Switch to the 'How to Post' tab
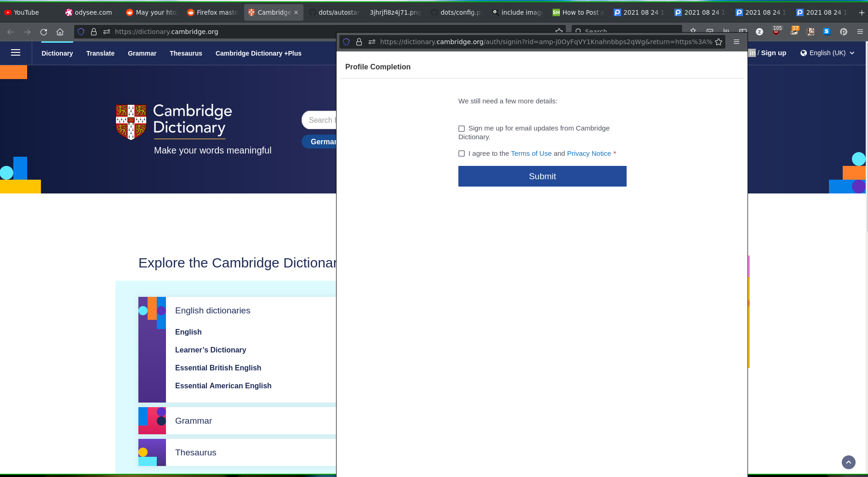Screen dimensions: 868x477 click(578, 12)
